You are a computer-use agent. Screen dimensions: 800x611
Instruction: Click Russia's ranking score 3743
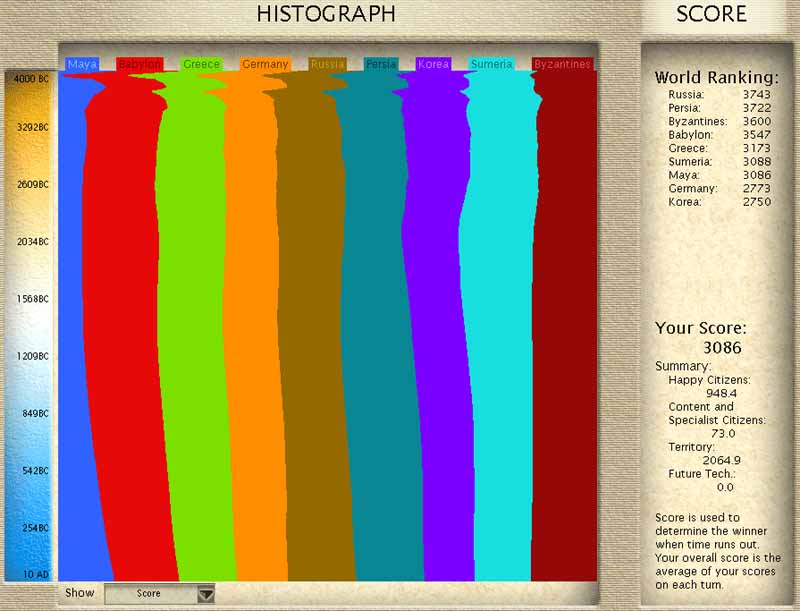click(757, 94)
